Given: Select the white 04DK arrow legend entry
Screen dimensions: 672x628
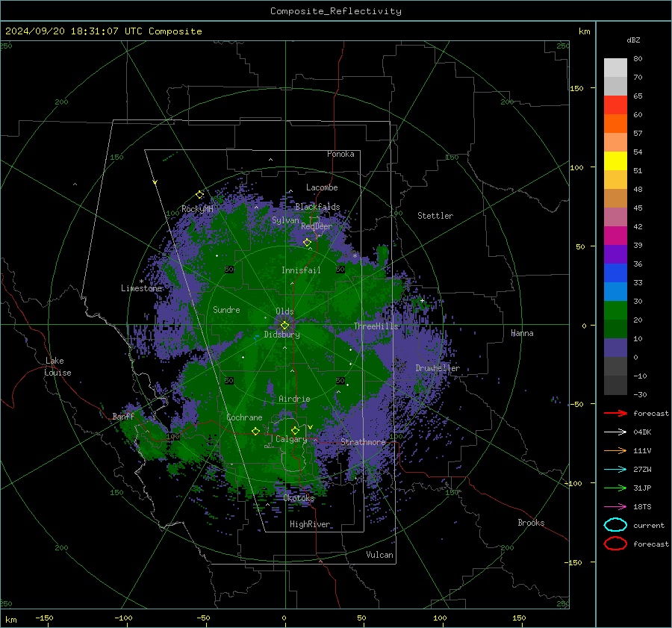Looking at the screenshot, I should click(x=615, y=432).
